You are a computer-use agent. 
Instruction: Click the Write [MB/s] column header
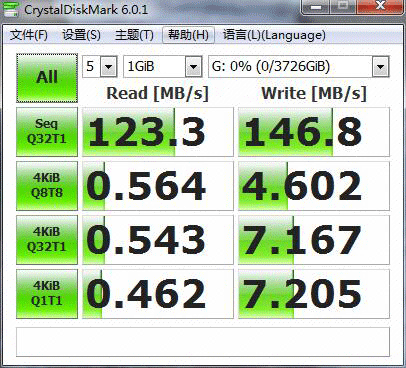314,93
